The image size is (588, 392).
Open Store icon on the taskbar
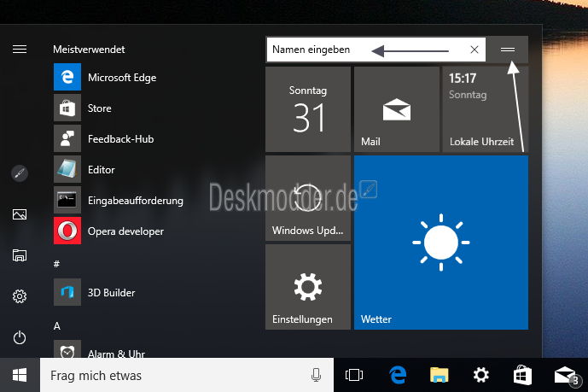(523, 375)
